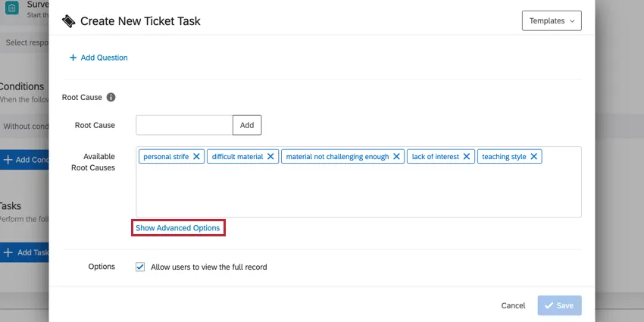Remove the 'personal strife' root cause tag

click(196, 157)
